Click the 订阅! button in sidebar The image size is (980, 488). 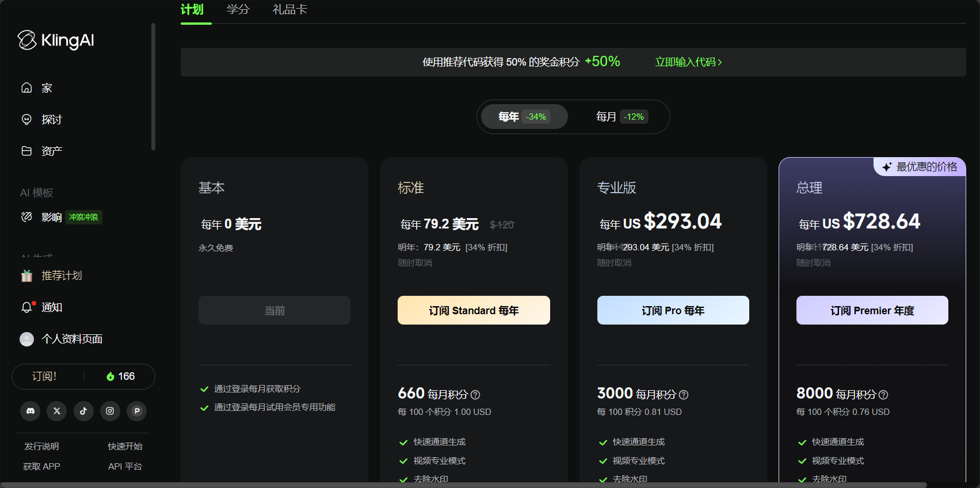[44, 376]
